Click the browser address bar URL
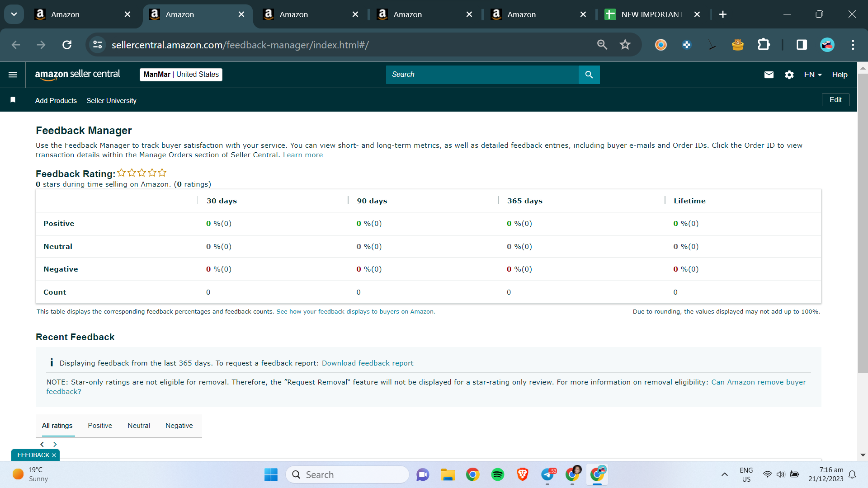 [240, 45]
